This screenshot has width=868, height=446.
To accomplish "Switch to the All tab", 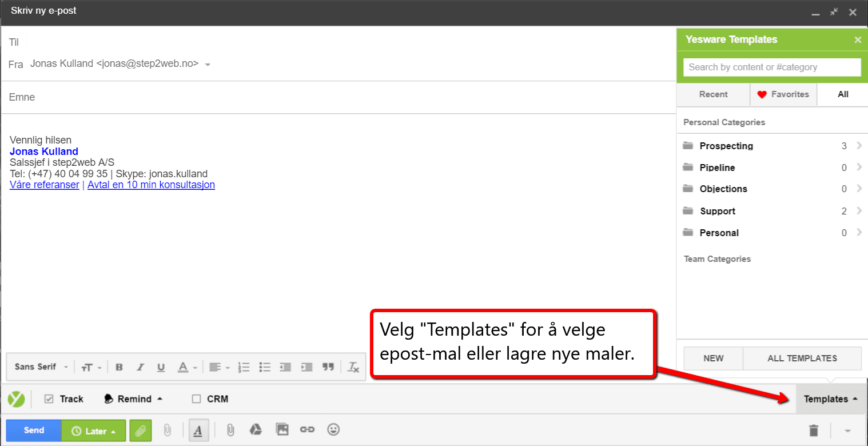I will coord(843,94).
